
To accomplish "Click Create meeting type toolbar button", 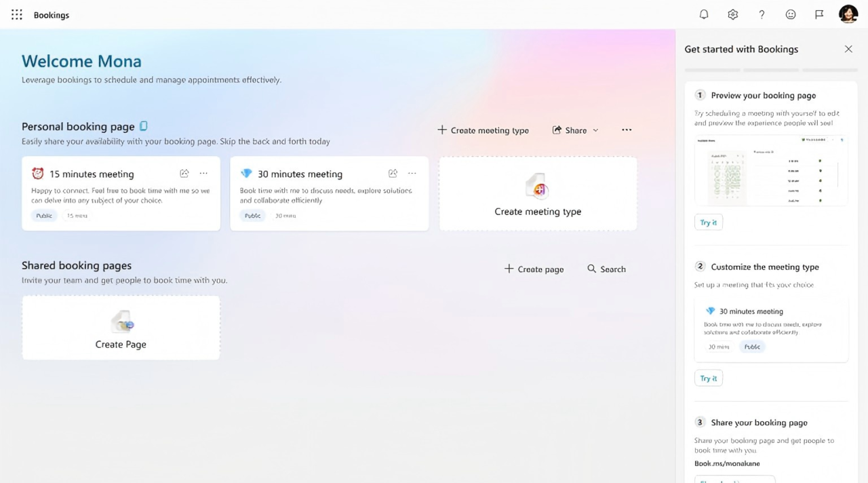I will coord(483,130).
